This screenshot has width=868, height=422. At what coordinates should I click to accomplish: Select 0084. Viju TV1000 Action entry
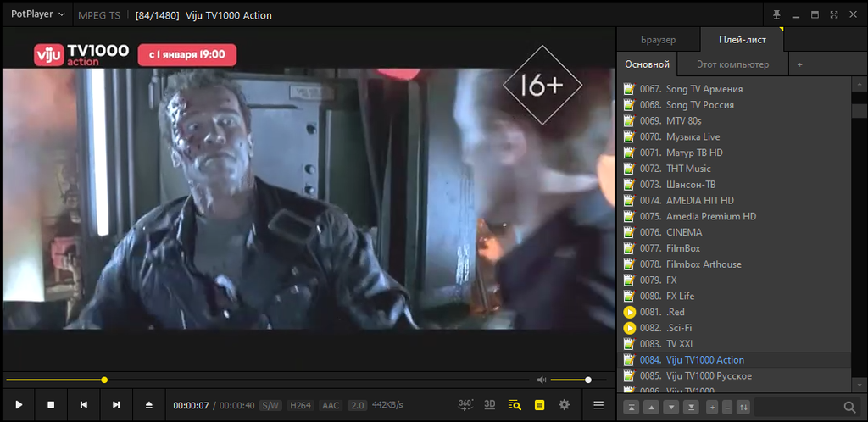[734, 360]
